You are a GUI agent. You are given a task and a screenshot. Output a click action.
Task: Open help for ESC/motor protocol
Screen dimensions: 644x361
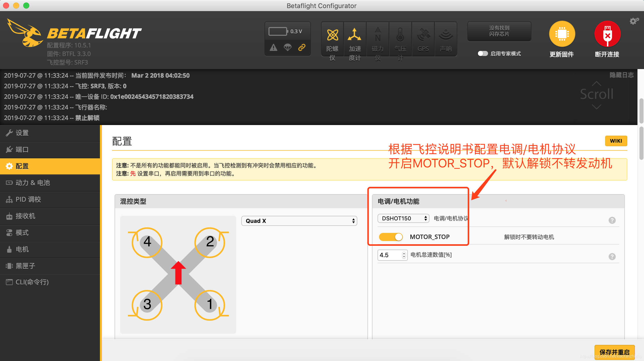[612, 220]
